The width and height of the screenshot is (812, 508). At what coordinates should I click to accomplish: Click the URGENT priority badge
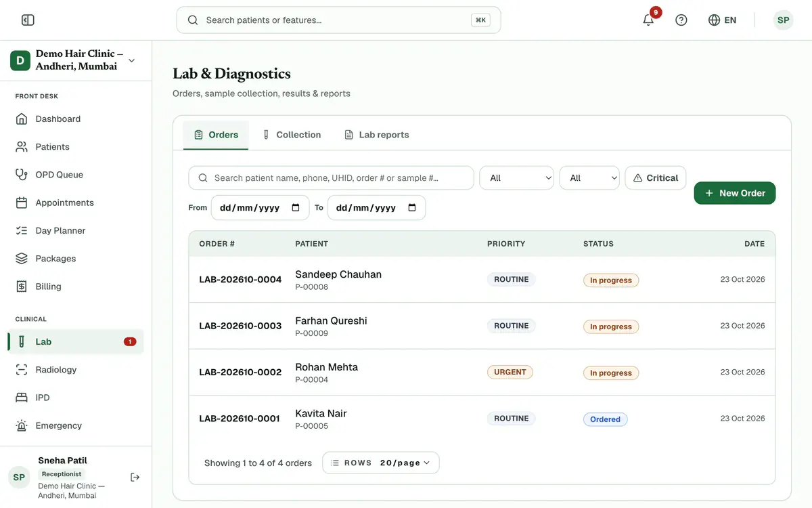(510, 373)
